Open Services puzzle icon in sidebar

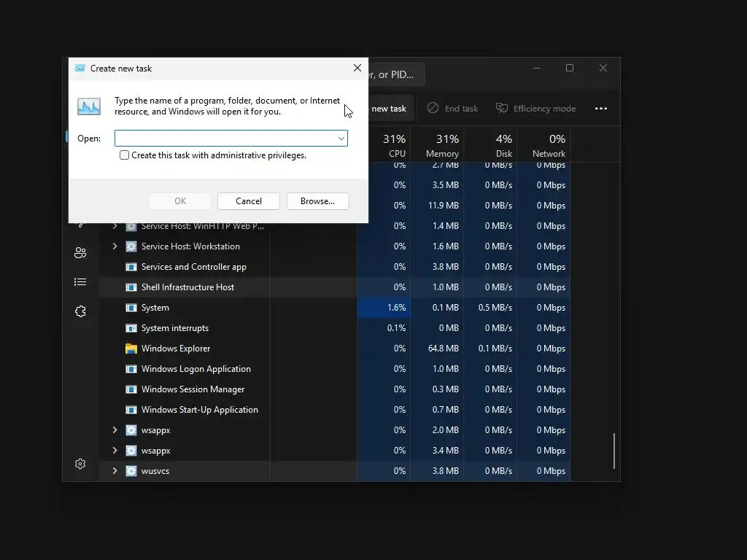[x=80, y=311]
